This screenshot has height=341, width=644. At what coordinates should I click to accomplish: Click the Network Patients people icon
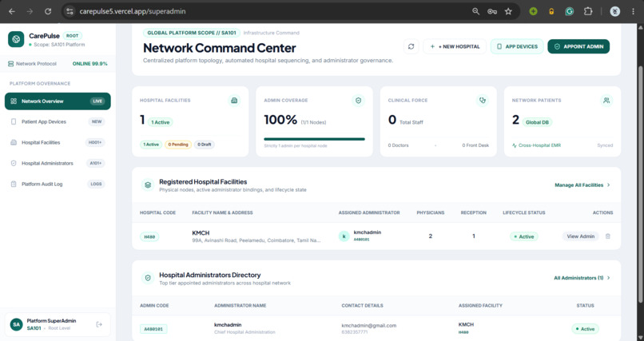(606, 101)
